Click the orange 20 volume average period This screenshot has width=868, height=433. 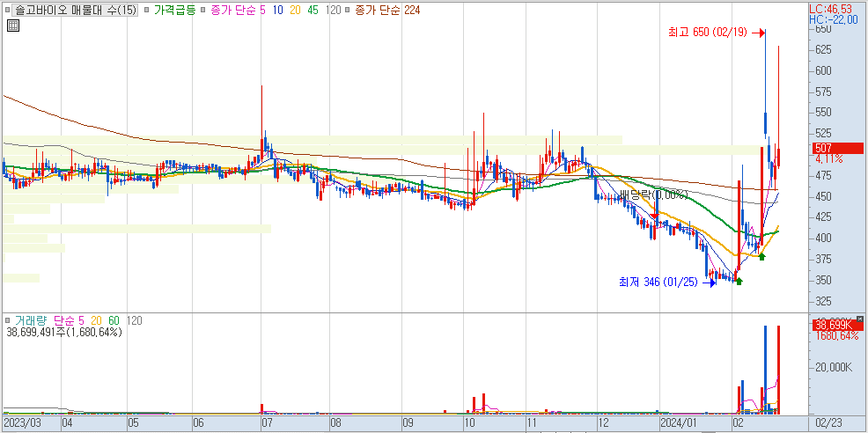coord(97,320)
